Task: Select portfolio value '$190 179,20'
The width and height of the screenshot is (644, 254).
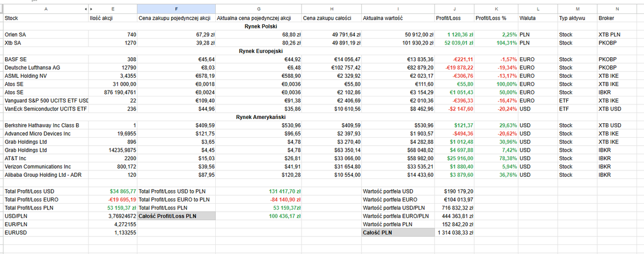Action: point(454,190)
